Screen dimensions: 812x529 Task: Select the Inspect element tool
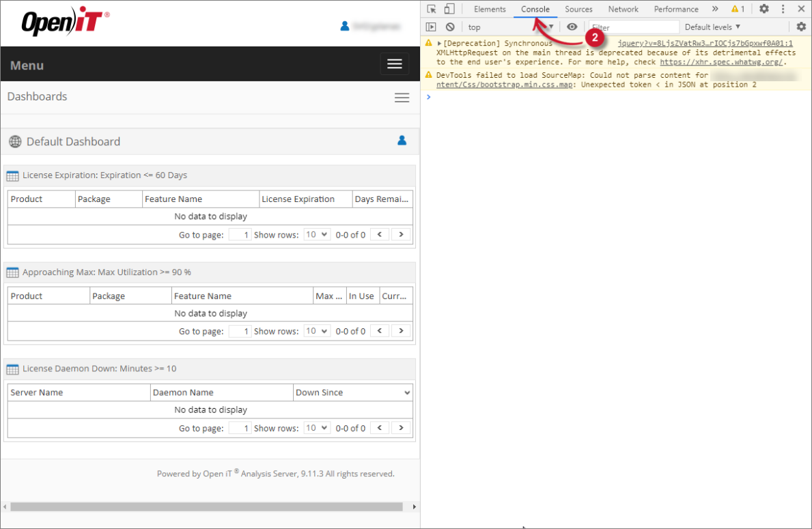[431, 8]
